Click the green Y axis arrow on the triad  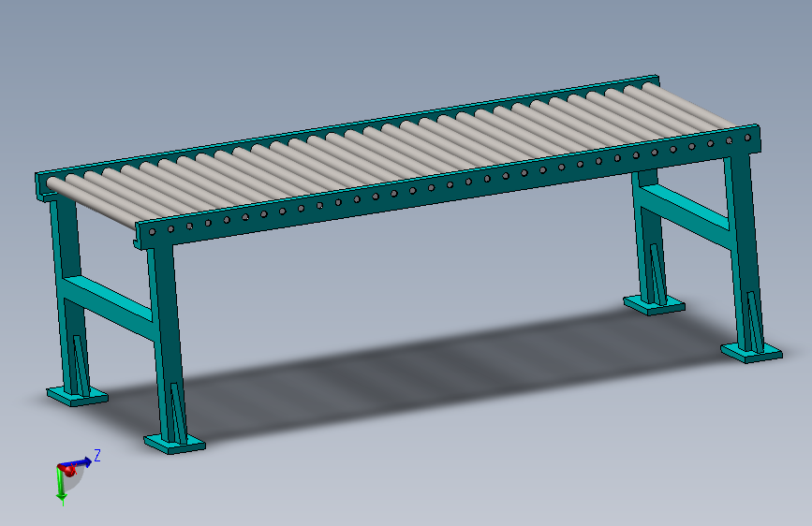coord(61,485)
